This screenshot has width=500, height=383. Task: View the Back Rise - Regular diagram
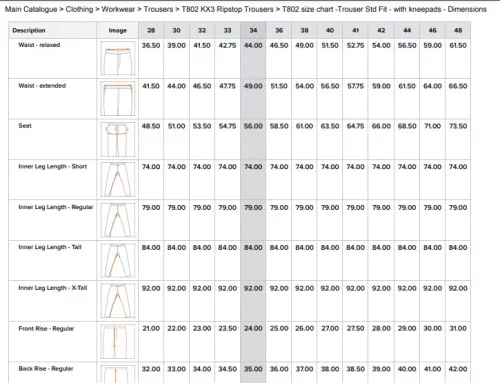(x=118, y=374)
